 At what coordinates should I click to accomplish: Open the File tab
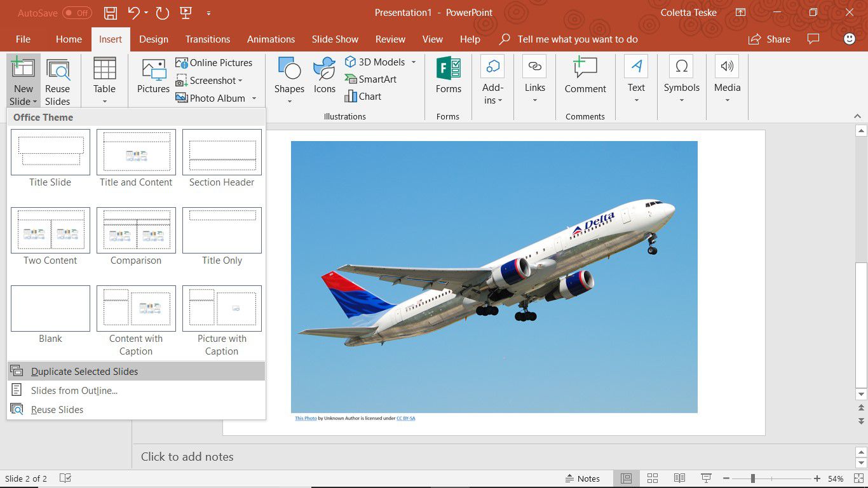point(23,39)
